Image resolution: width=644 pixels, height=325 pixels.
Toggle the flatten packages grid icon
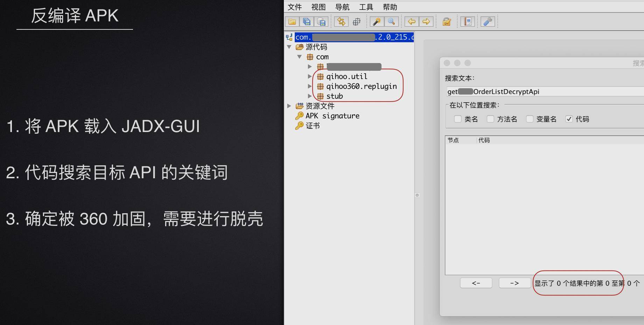[357, 22]
